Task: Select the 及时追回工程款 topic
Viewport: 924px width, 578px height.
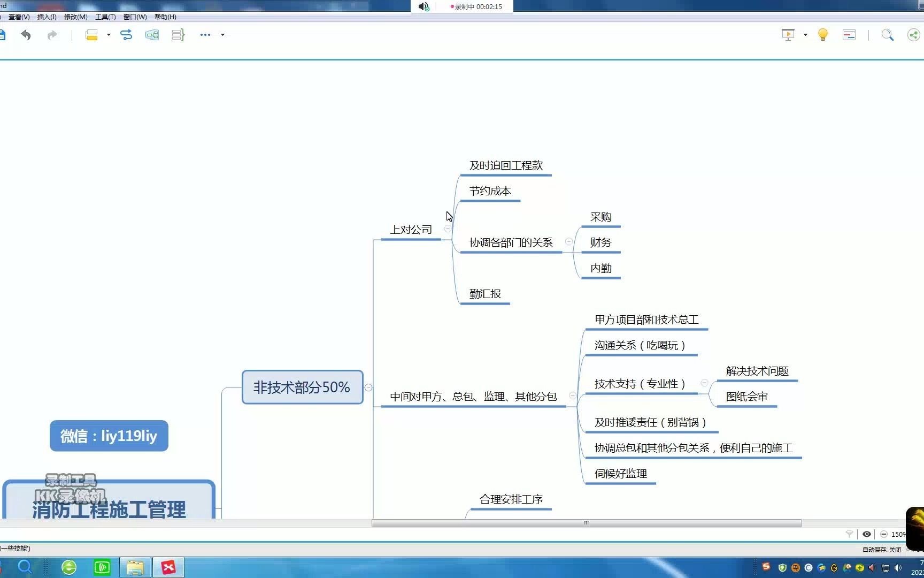Action: coord(506,165)
